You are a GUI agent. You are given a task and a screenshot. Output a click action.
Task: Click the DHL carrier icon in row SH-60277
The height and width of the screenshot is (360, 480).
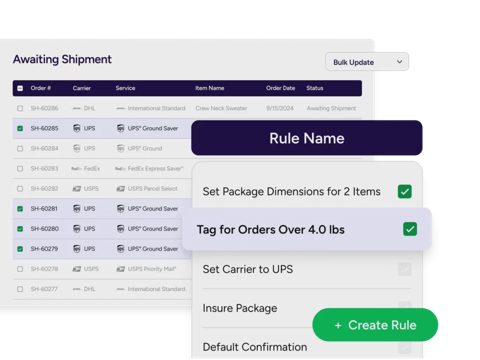click(77, 289)
